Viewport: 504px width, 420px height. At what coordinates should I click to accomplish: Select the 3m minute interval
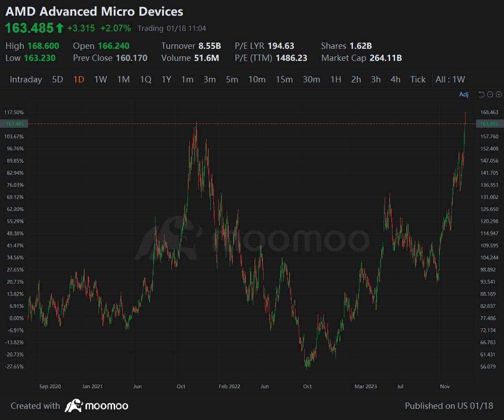pyautogui.click(x=210, y=79)
